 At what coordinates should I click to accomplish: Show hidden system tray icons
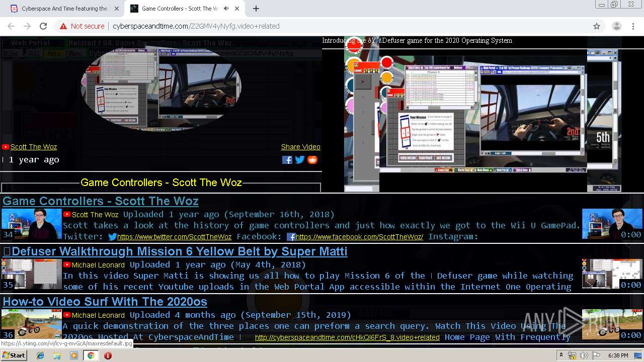pos(561,355)
